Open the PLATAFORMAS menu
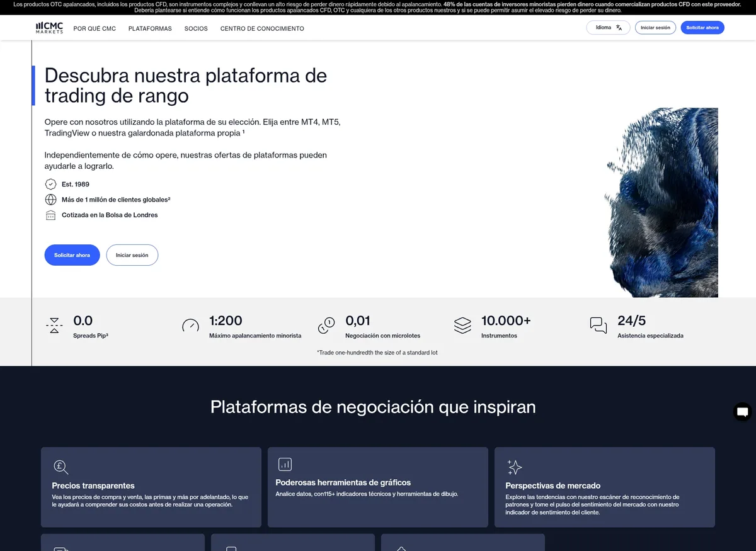This screenshot has height=551, width=756. [150, 28]
